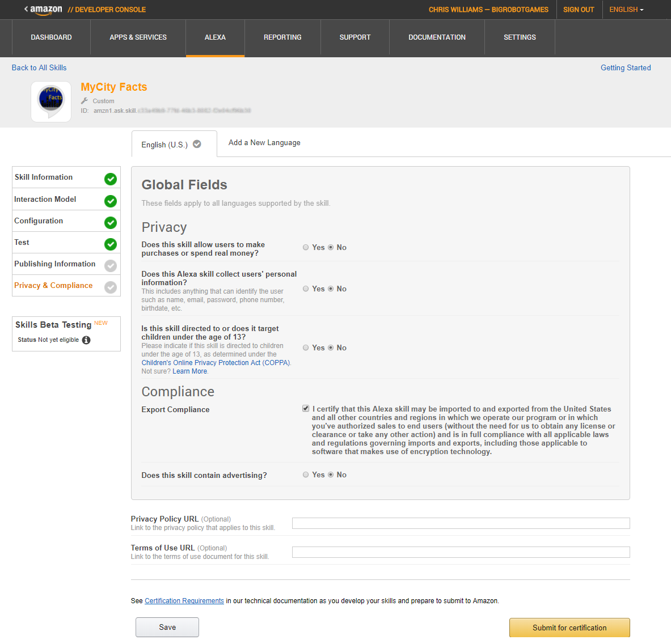
Task: Click the MyCity Facts skill icon
Action: click(51, 102)
